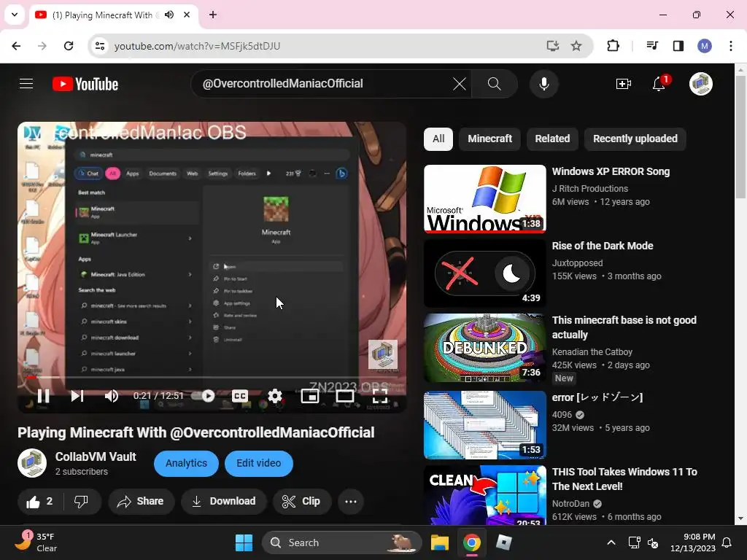Screen dimensions: 747x560
Task: Create a Clip of the video
Action: [301, 502]
